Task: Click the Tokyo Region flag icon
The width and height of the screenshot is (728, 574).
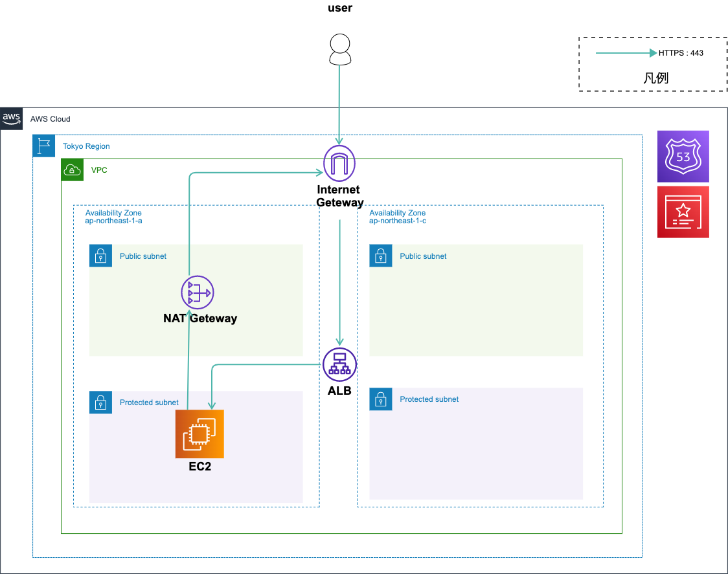Action: (44, 146)
